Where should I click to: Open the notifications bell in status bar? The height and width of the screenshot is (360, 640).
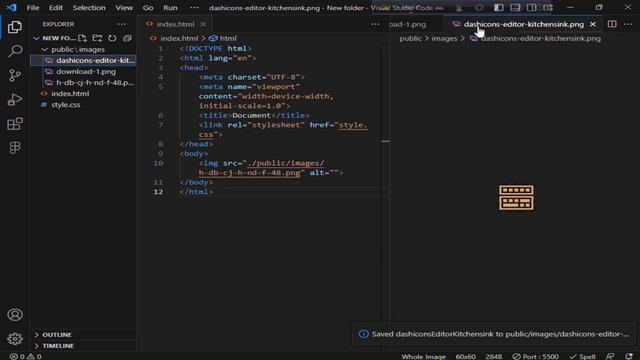coord(629,356)
